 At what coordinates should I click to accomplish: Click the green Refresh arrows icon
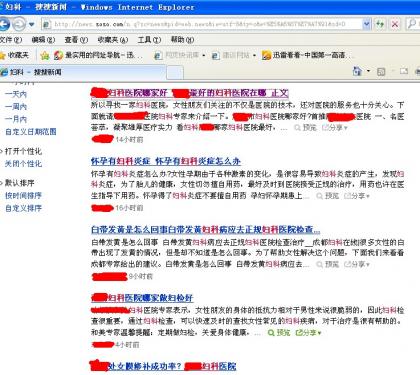(380, 24)
